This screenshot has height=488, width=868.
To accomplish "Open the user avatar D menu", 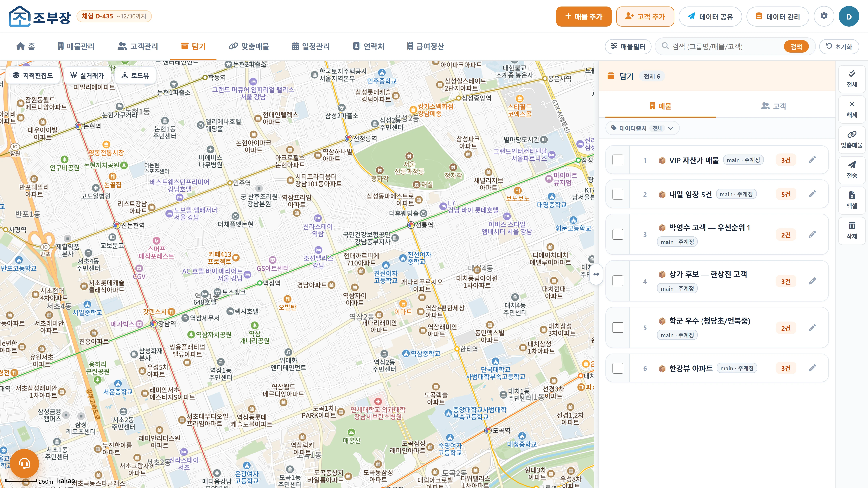I will point(849,16).
